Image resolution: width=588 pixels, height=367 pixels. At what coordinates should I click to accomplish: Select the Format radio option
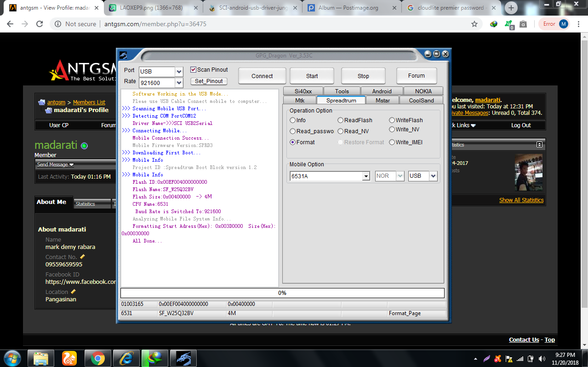point(292,142)
